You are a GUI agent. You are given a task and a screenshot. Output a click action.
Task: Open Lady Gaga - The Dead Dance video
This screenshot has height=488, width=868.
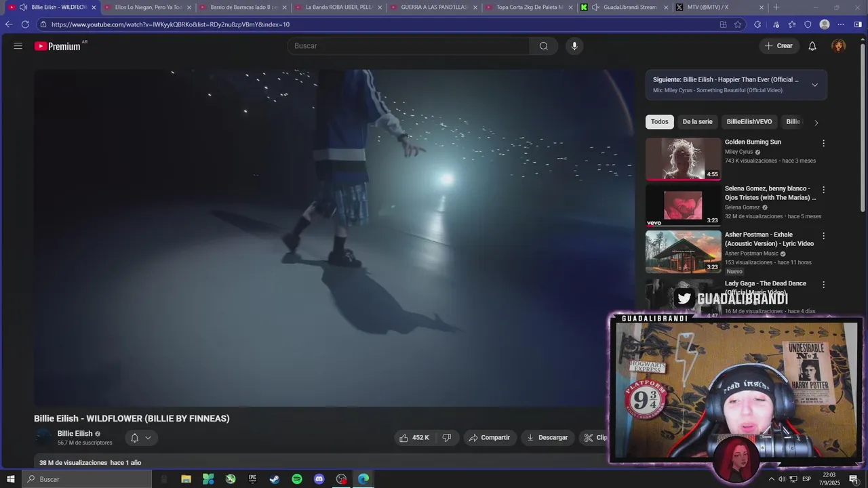pyautogui.click(x=766, y=283)
